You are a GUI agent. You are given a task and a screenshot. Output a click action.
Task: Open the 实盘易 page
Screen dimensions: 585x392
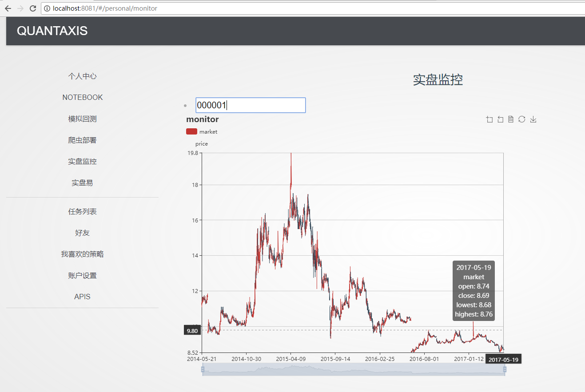click(82, 182)
